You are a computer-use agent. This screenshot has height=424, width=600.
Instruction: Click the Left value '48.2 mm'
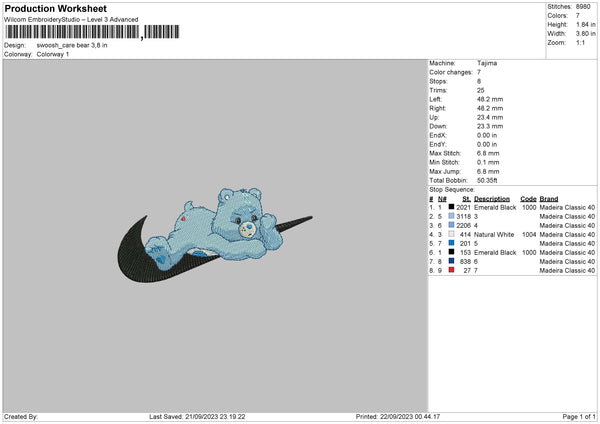coord(490,99)
